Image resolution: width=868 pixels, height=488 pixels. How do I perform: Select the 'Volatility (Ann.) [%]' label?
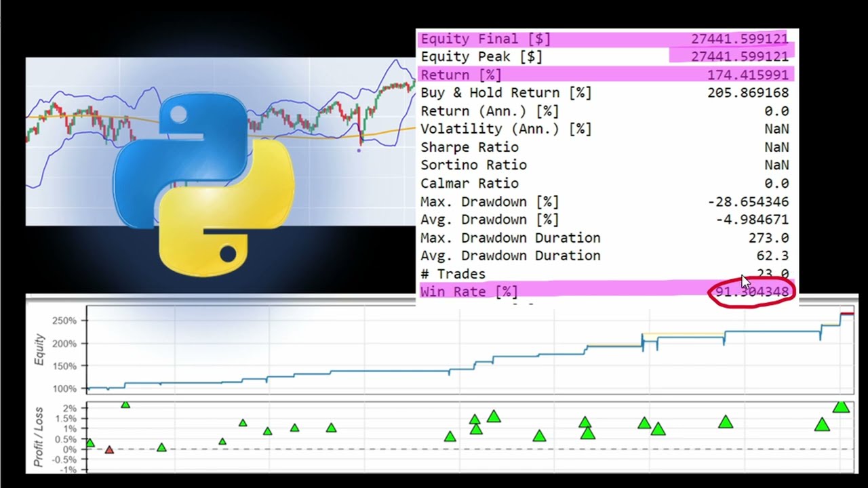[x=506, y=129]
